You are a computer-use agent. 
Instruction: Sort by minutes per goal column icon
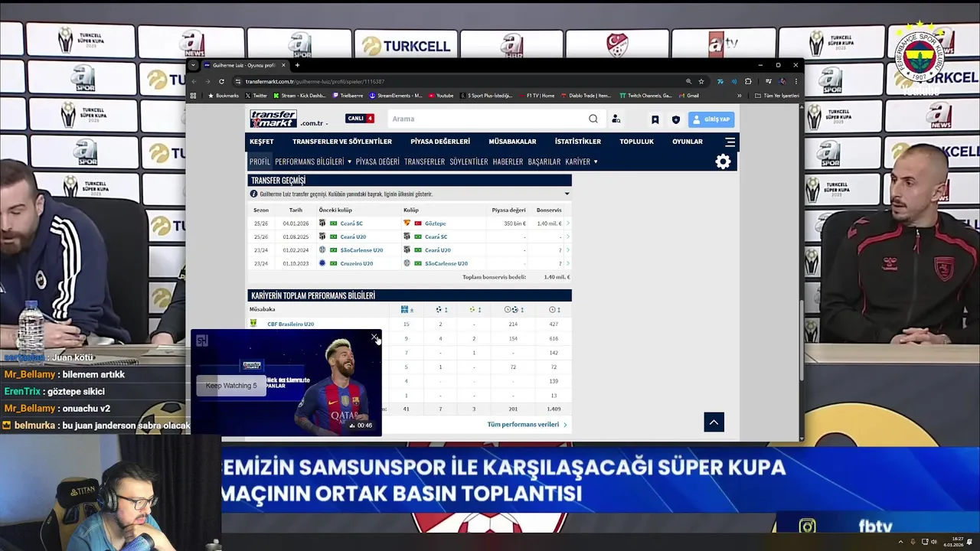pos(512,309)
